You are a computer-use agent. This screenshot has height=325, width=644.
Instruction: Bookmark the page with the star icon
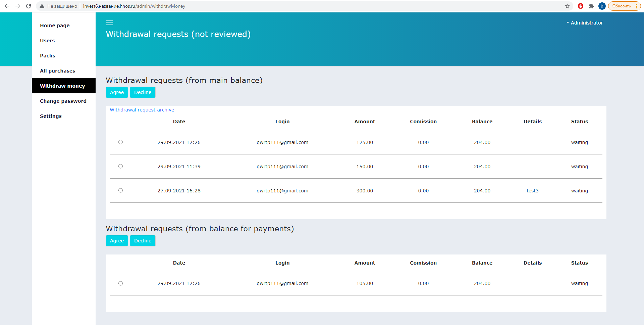click(x=567, y=6)
